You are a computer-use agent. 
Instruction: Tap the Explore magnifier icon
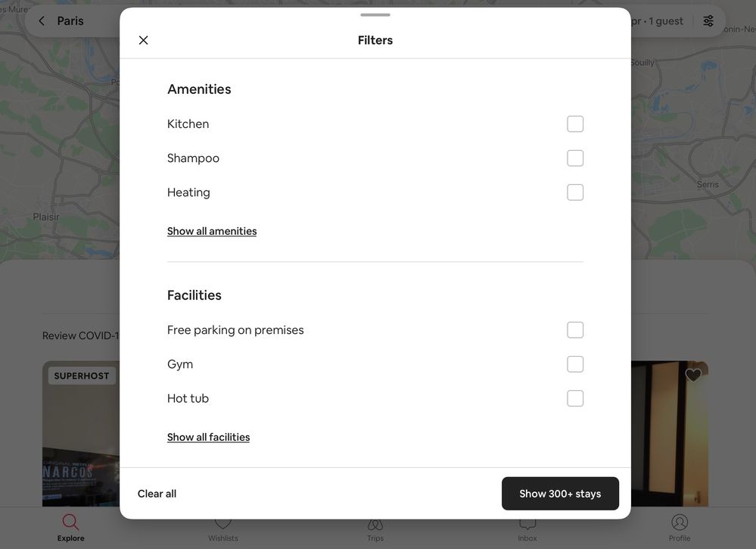pyautogui.click(x=70, y=522)
